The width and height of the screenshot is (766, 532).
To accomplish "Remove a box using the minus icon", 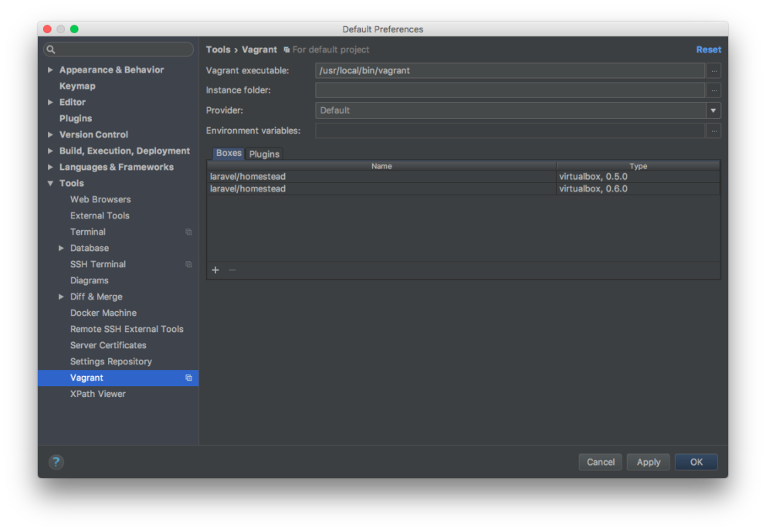I will tap(231, 270).
